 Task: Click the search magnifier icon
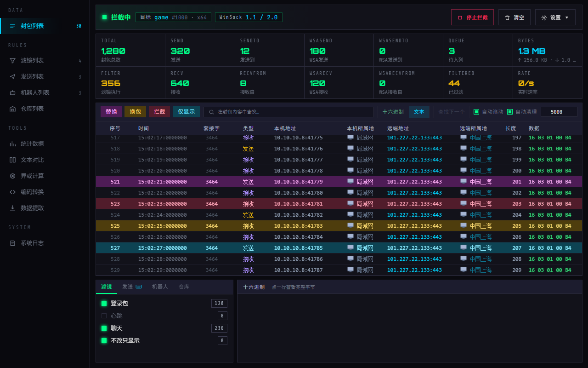point(211,112)
